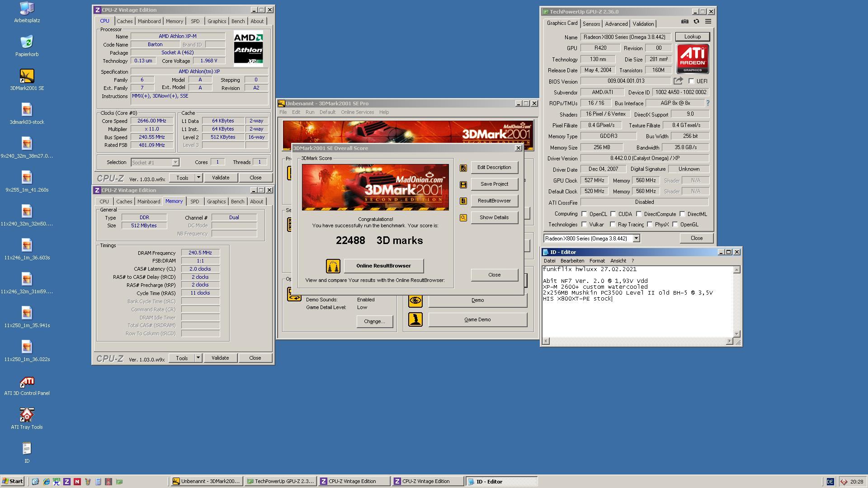The width and height of the screenshot is (868, 488).
Task: Open the Arbeitsplatz desktop icon
Action: 27,12
